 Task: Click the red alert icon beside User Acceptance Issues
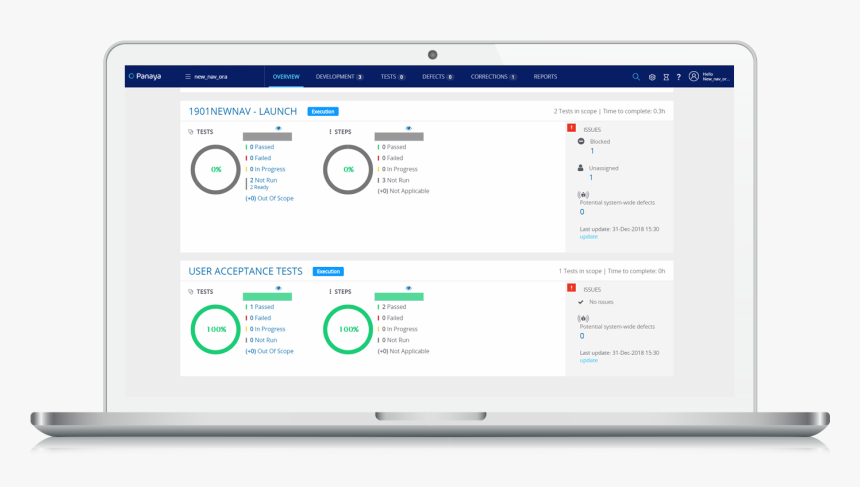(572, 287)
